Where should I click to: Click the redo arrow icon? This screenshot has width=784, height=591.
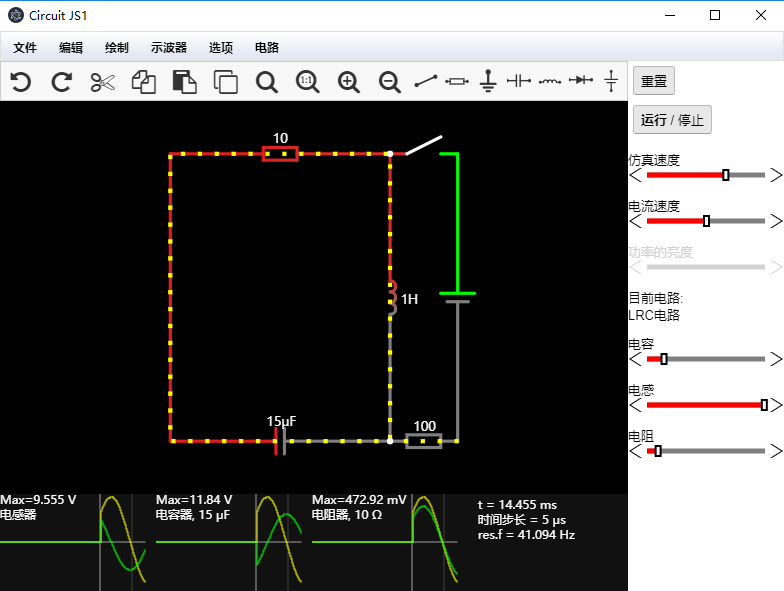pos(62,82)
